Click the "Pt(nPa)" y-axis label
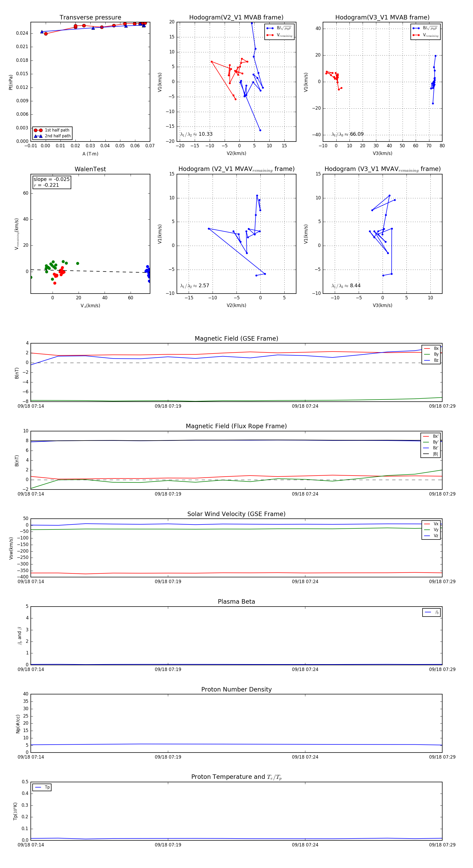 [11, 82]
